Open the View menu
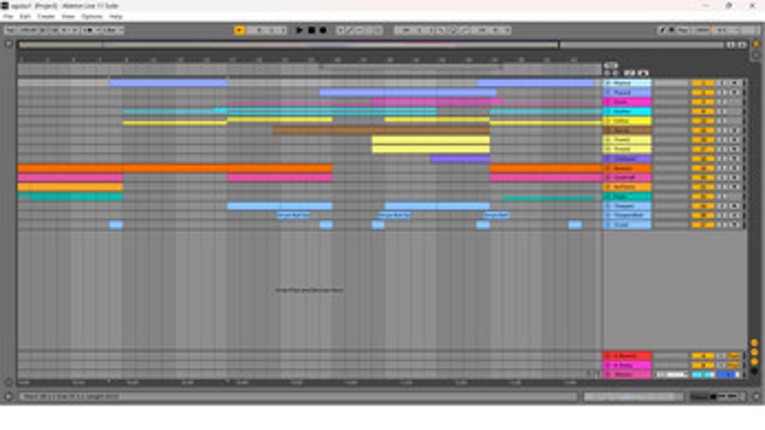Viewport: 765px width, 430px height. (x=68, y=17)
